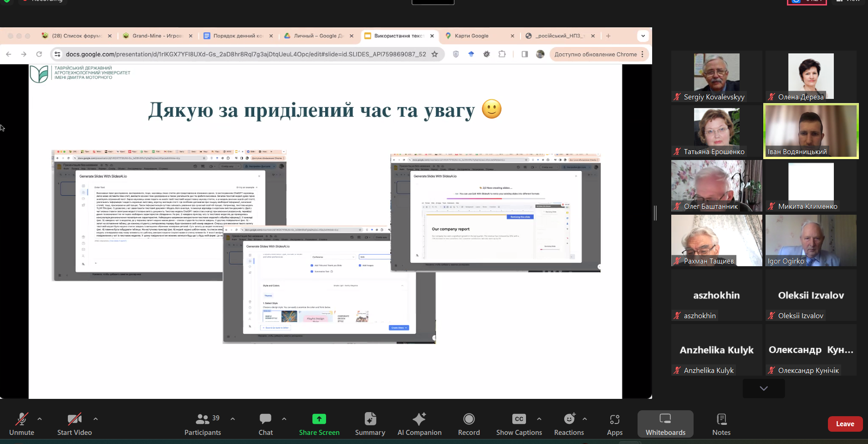Expand audio options arrow next to Unmute

pyautogui.click(x=40, y=418)
